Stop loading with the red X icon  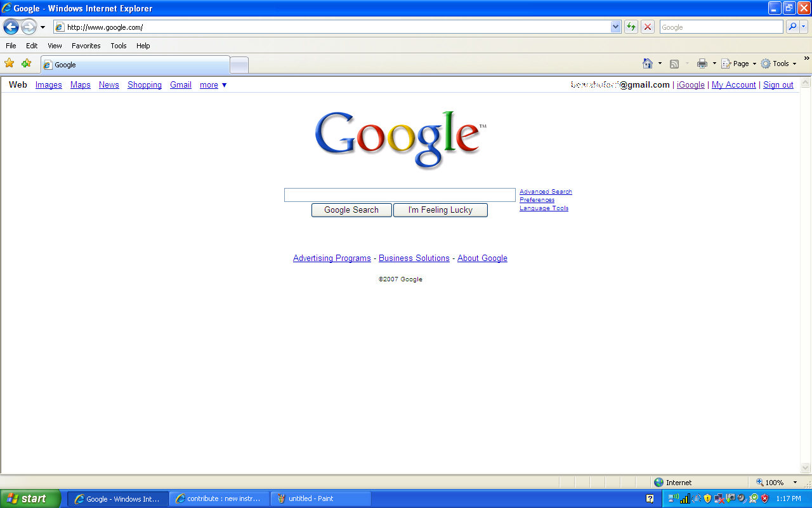[x=648, y=27]
